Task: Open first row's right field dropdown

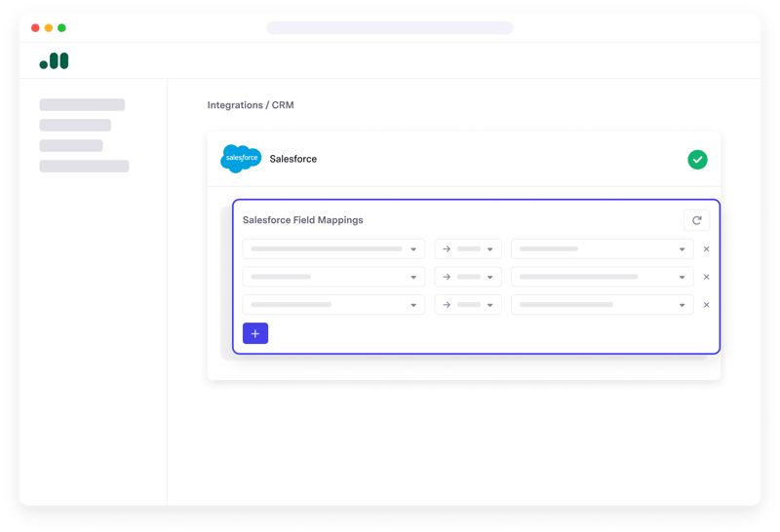Action: pos(602,249)
